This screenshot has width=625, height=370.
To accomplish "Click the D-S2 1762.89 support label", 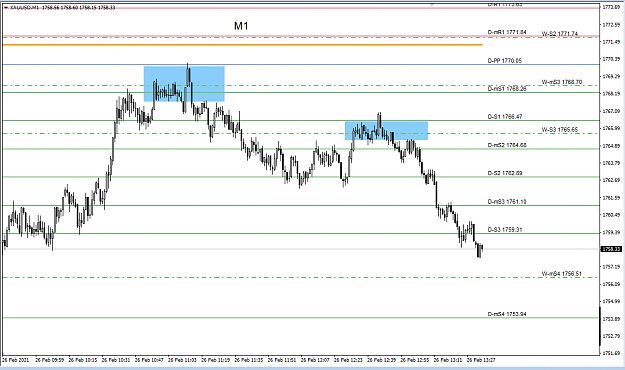I will (x=505, y=173).
